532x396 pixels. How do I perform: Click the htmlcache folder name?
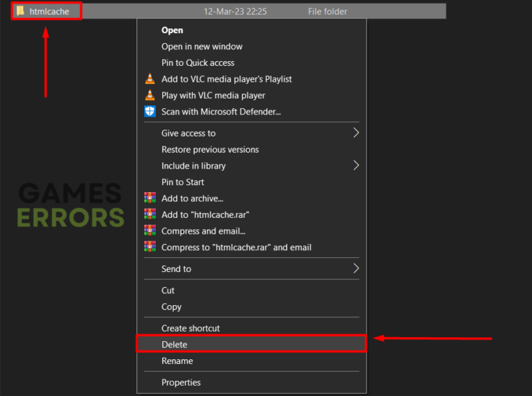coord(49,12)
